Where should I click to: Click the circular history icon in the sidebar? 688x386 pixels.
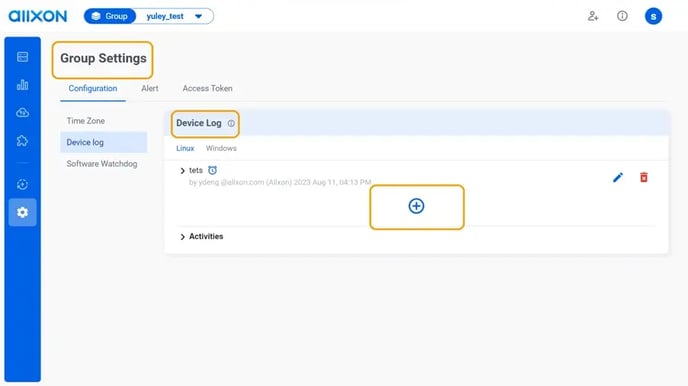(x=22, y=184)
